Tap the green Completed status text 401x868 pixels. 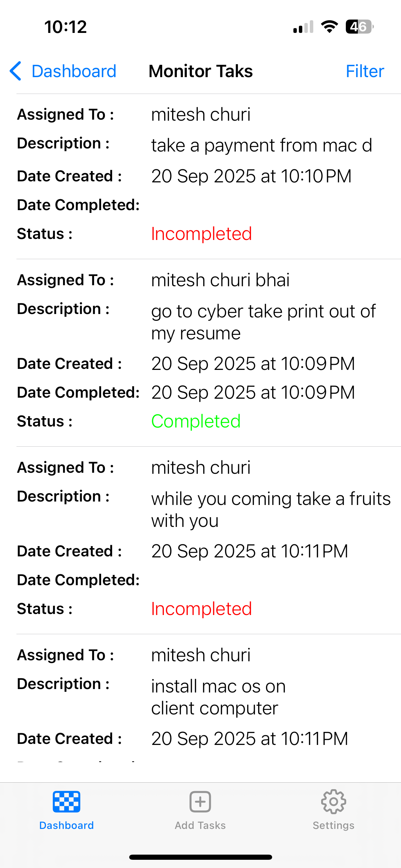[196, 421]
